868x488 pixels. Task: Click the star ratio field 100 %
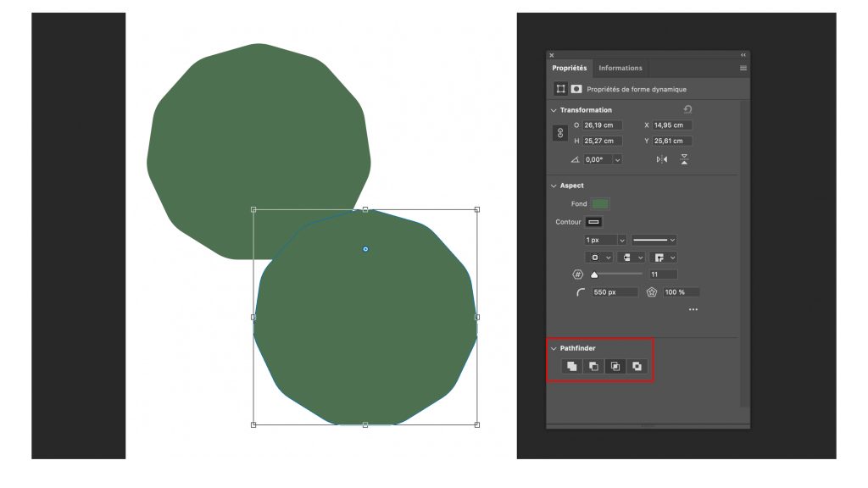click(x=681, y=292)
